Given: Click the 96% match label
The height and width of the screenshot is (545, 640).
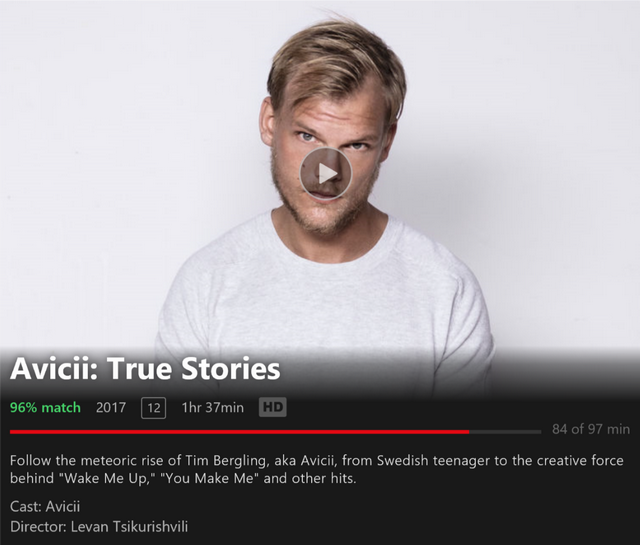Looking at the screenshot, I should 45,407.
